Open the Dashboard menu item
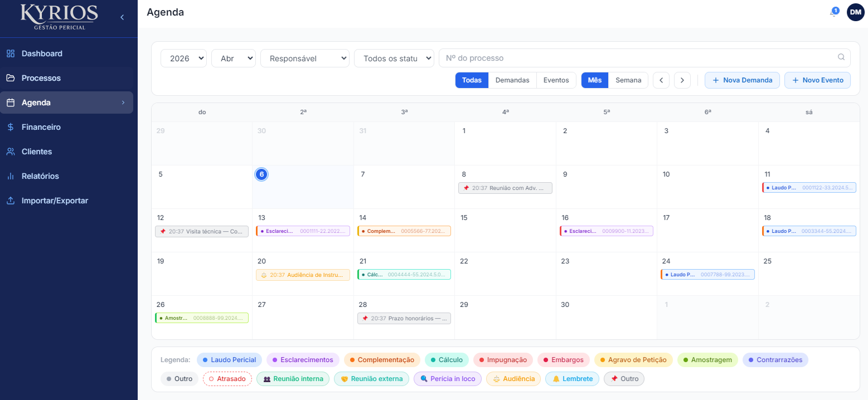This screenshot has width=868, height=400. (x=67, y=53)
